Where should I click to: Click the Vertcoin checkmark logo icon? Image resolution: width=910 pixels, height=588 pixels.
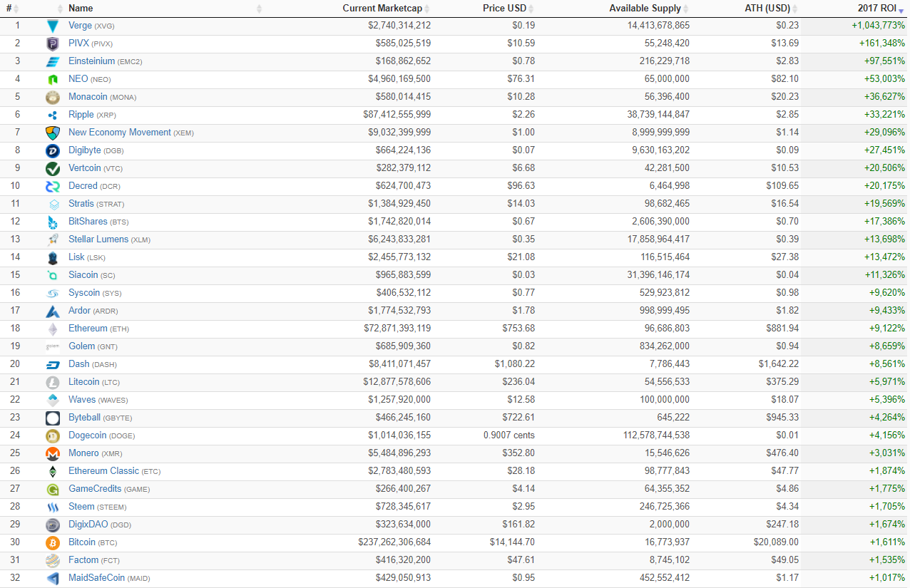tap(53, 168)
